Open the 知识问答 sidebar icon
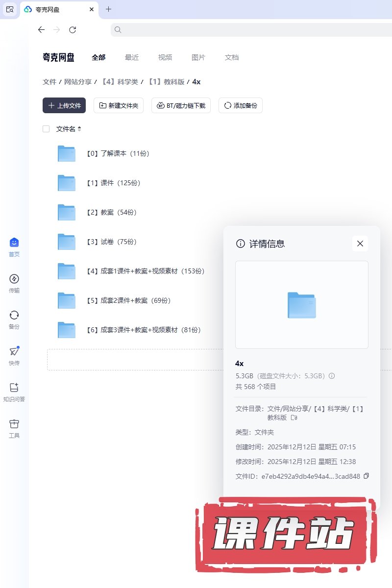Viewport: 392px width, 588px height. pyautogui.click(x=14, y=388)
